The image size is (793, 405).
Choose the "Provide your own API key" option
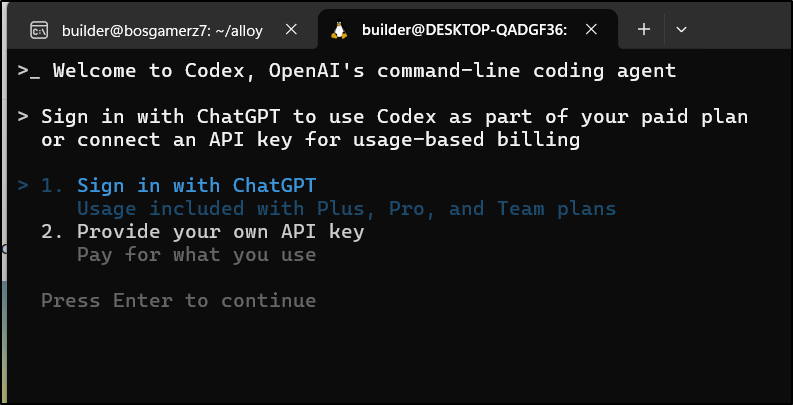221,232
